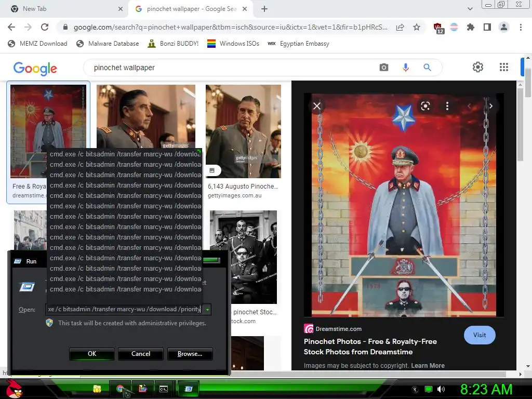Close the image preview panel
Image resolution: width=532 pixels, height=399 pixels.
click(x=317, y=106)
